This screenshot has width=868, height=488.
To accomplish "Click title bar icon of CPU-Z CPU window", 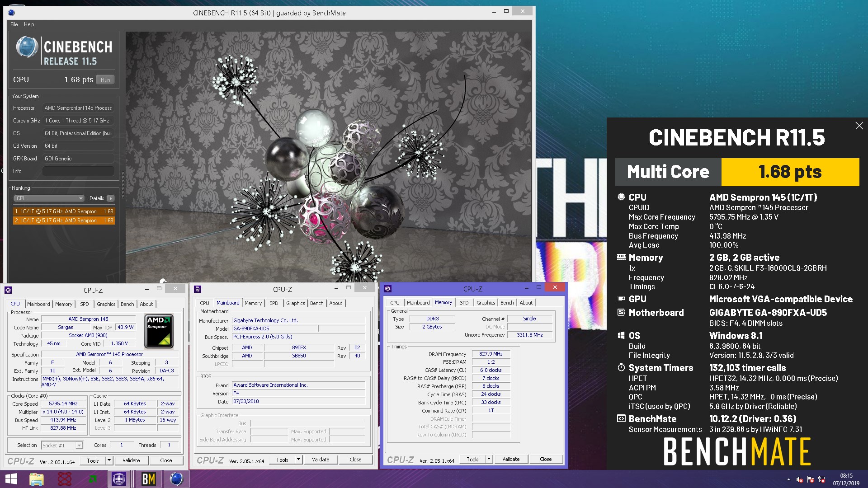I will pos(8,290).
